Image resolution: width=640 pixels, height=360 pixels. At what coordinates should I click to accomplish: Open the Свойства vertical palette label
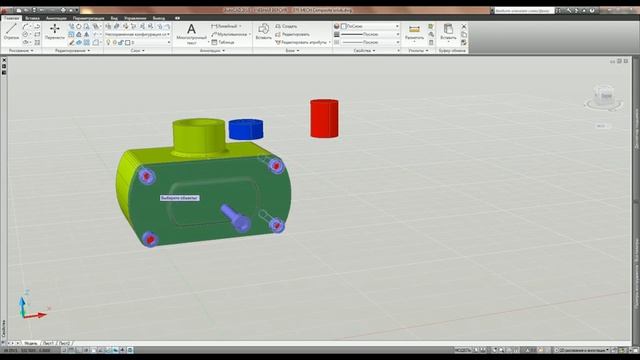(4, 329)
